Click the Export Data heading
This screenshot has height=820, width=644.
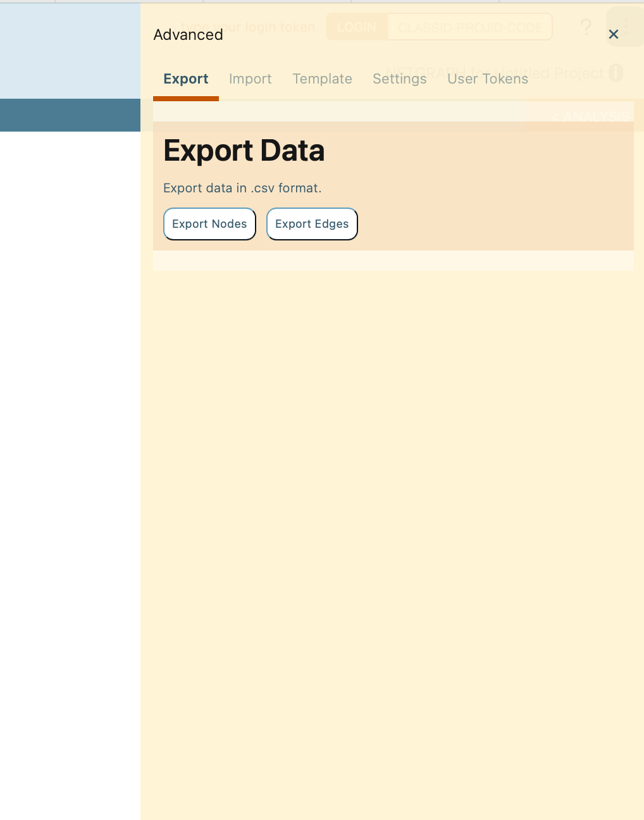tap(244, 151)
